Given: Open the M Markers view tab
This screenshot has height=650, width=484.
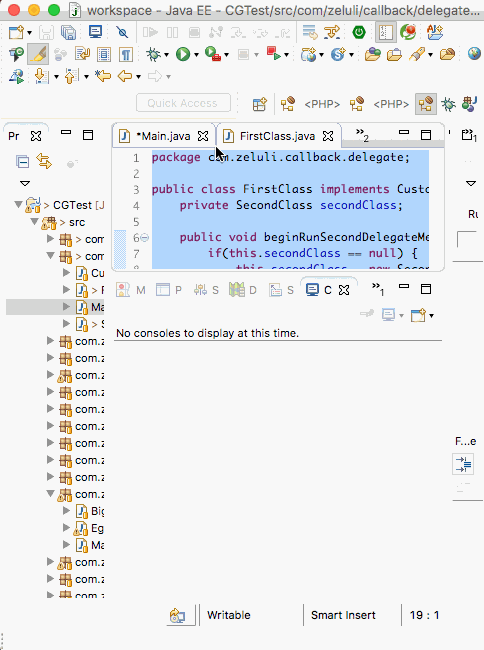Looking at the screenshot, I should [131, 290].
